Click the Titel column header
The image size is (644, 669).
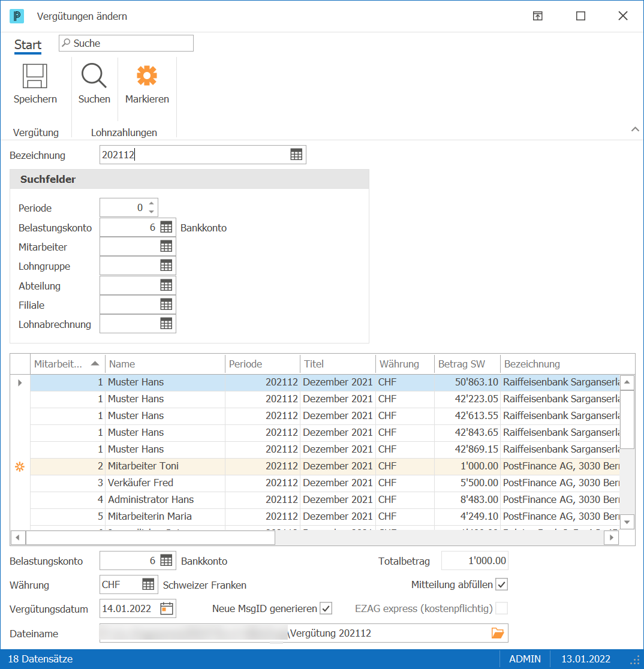[338, 364]
